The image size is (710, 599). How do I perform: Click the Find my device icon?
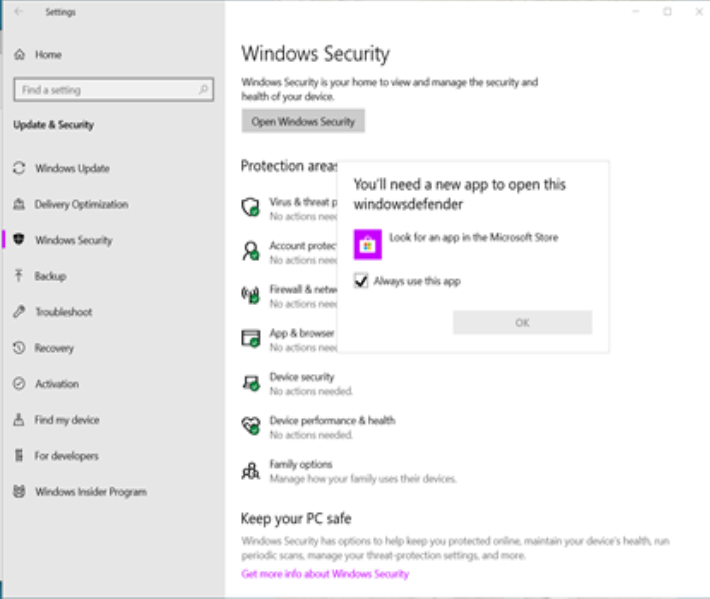click(19, 419)
